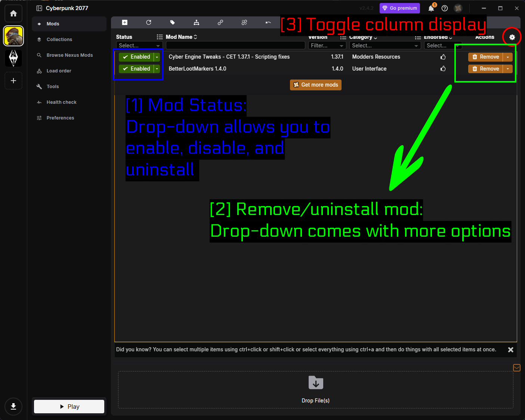Image resolution: width=525 pixels, height=420 pixels.
Task: Toggle Enabled status for BetterLootMarkers
Action: (136, 69)
